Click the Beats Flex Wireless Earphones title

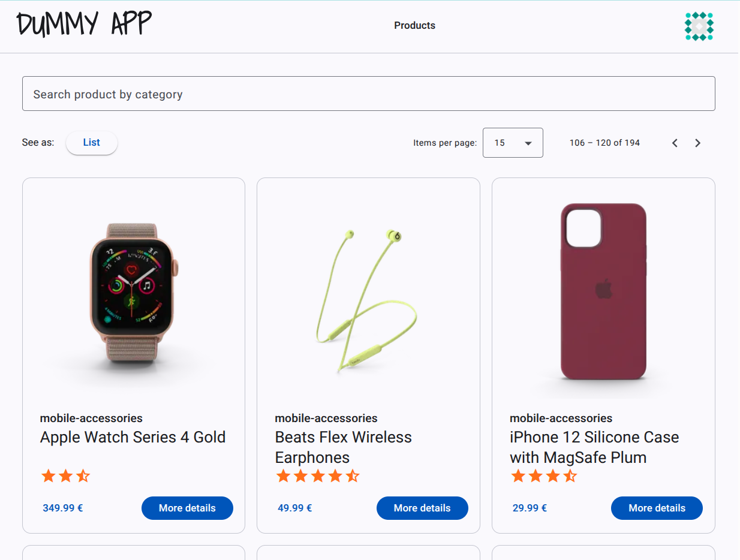click(x=343, y=447)
